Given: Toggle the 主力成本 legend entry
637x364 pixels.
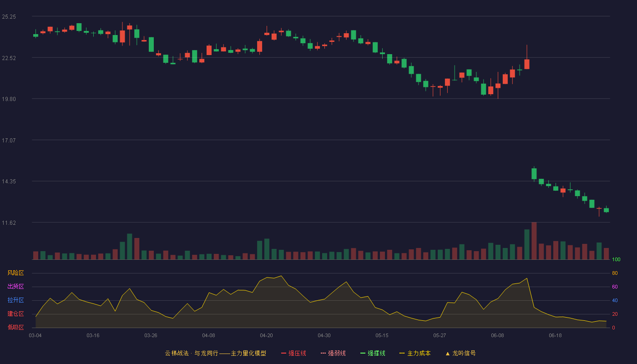Looking at the screenshot, I should coord(415,353).
